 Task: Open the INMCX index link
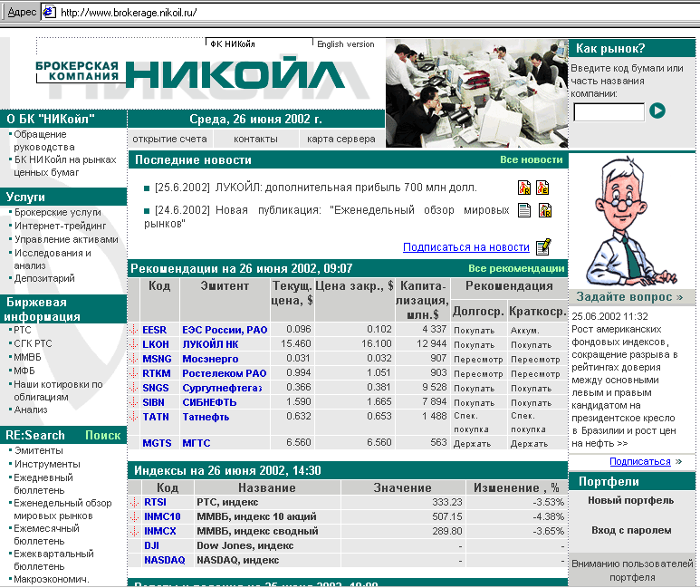coord(159,531)
